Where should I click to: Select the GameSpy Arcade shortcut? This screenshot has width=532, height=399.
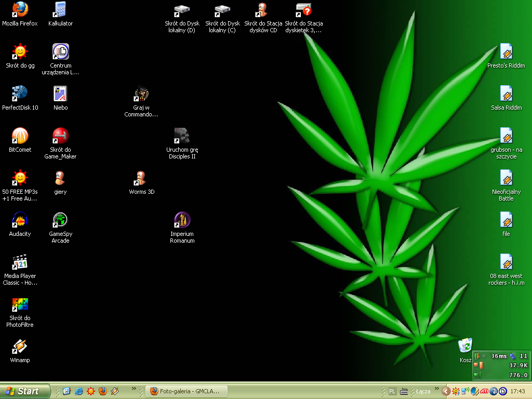[x=60, y=220]
